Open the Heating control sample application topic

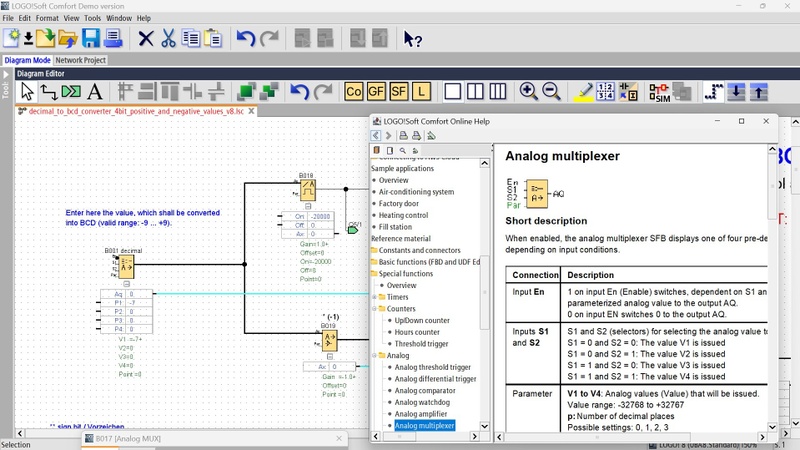(403, 215)
